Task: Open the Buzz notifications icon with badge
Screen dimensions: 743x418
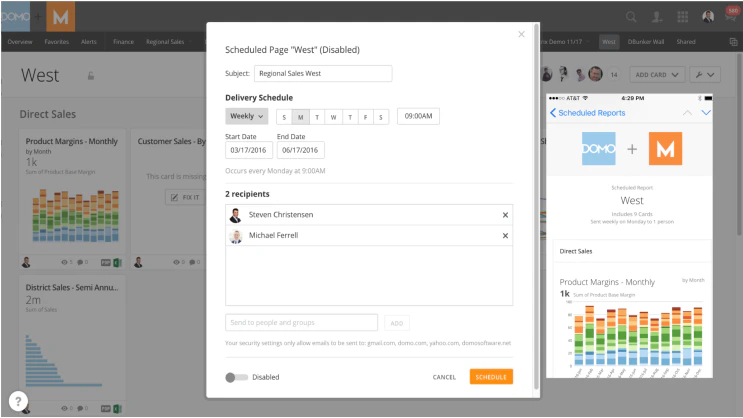Action: pos(732,14)
